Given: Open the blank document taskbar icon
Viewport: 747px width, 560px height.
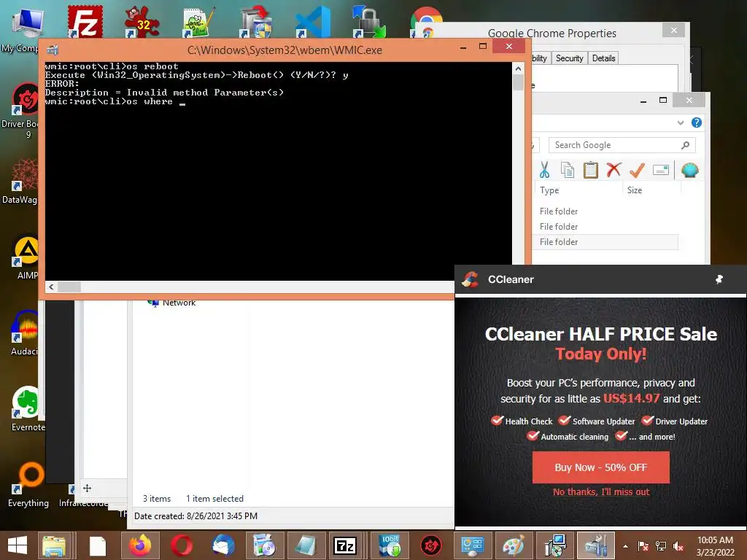Looking at the screenshot, I should coord(98,545).
